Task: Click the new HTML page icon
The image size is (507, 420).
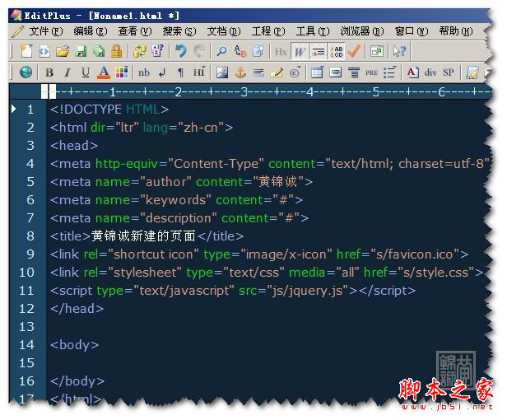Action: click(44, 51)
